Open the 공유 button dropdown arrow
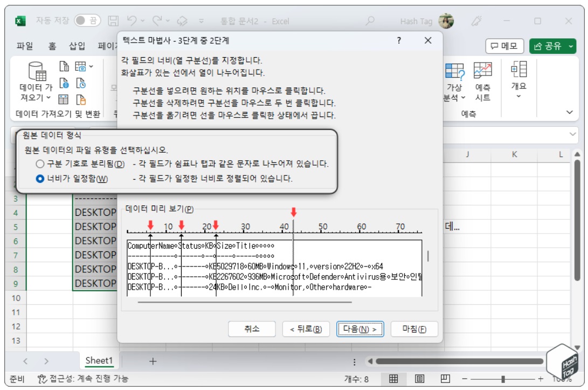The height and width of the screenshot is (390, 588). click(x=571, y=46)
